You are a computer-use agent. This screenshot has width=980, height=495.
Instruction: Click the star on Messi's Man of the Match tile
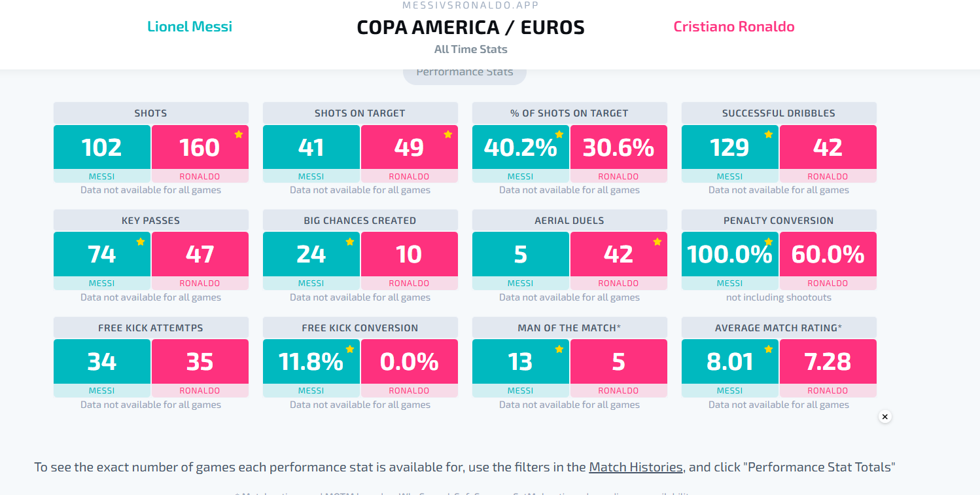[x=559, y=349]
